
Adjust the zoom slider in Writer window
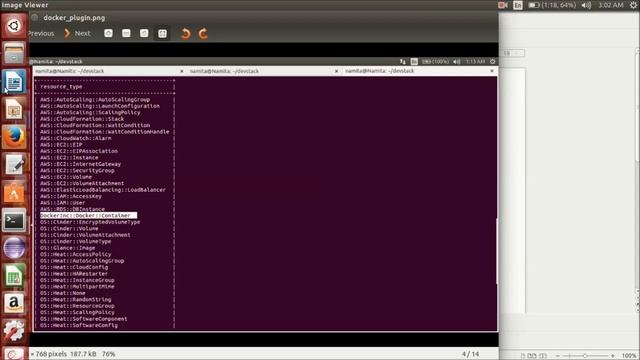(x=585, y=356)
